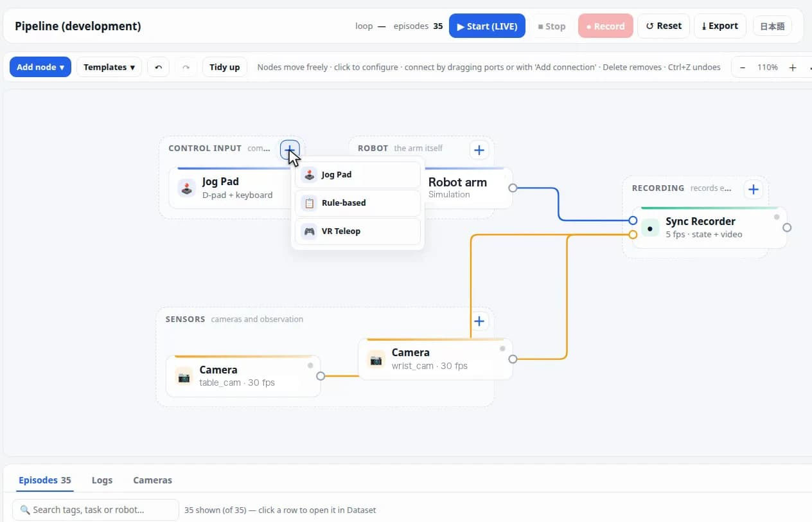Screen dimensions: 812x522
Task: Click the Stop button
Action: tap(551, 26)
